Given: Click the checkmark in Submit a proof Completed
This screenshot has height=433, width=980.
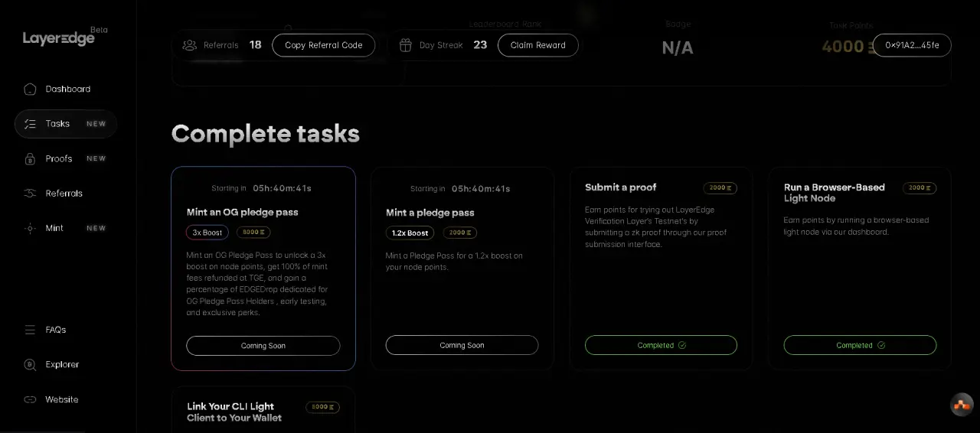Looking at the screenshot, I should click(x=682, y=345).
